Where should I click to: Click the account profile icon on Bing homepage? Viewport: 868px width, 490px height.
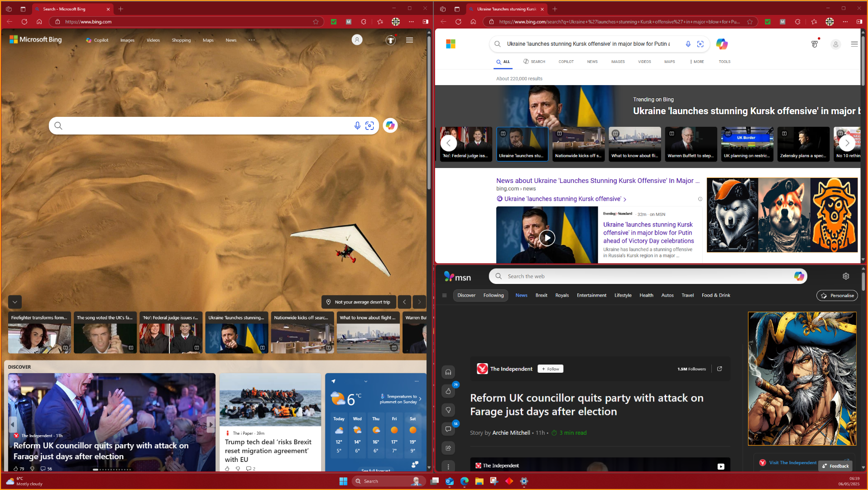click(x=357, y=40)
